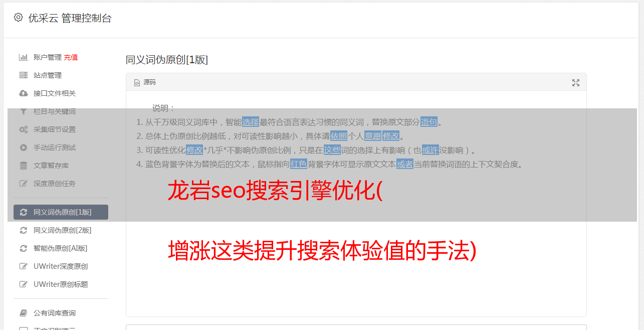This screenshot has height=330, width=644.
Task: Click the 接口文件相关 cloud upload icon
Action: pyautogui.click(x=23, y=93)
